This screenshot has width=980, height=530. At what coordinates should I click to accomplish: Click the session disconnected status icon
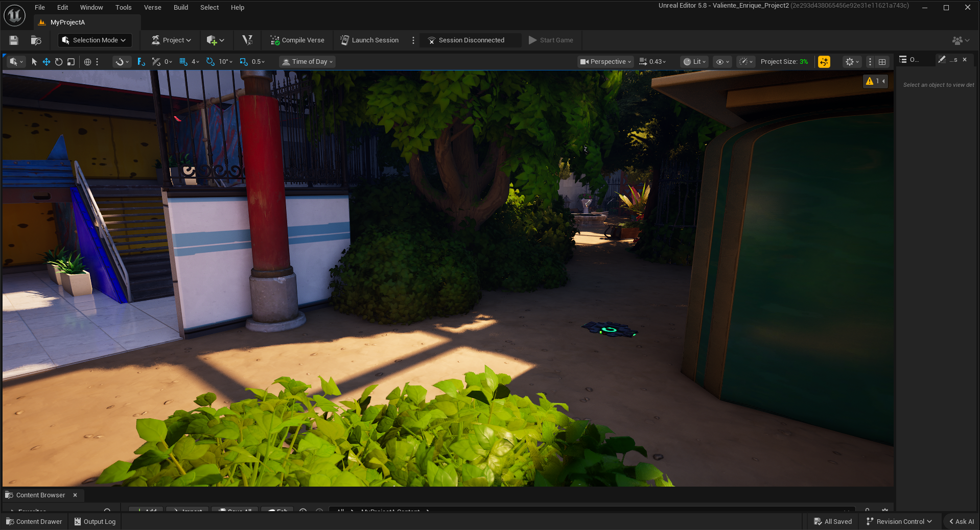point(431,40)
